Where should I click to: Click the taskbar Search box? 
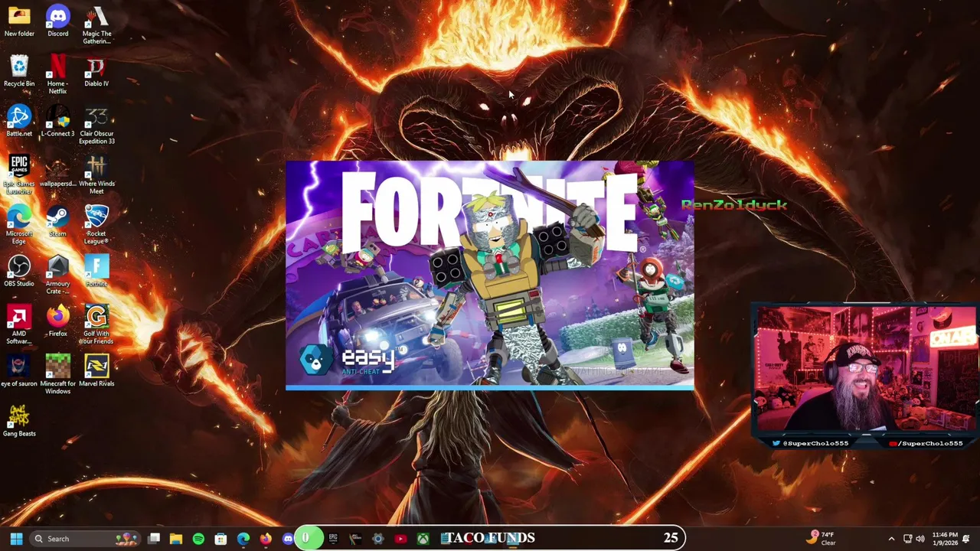[x=86, y=539]
